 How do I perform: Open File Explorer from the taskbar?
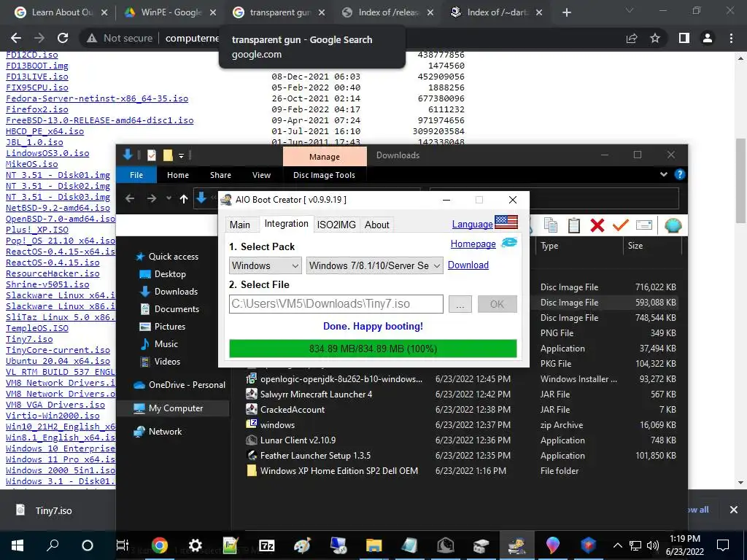click(x=374, y=545)
